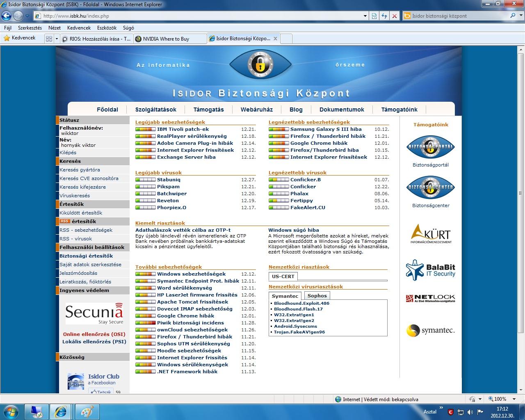The width and height of the screenshot is (525, 420).
Task: Expand the Asztal toolbar chevron on the taskbar
Action: click(441, 408)
